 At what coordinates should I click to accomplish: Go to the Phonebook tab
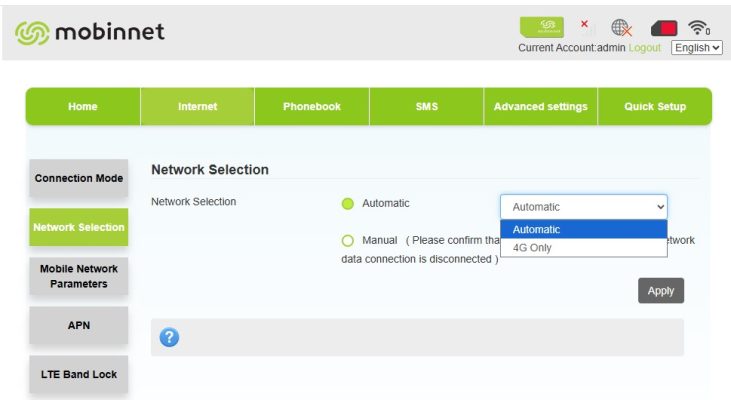pos(312,107)
